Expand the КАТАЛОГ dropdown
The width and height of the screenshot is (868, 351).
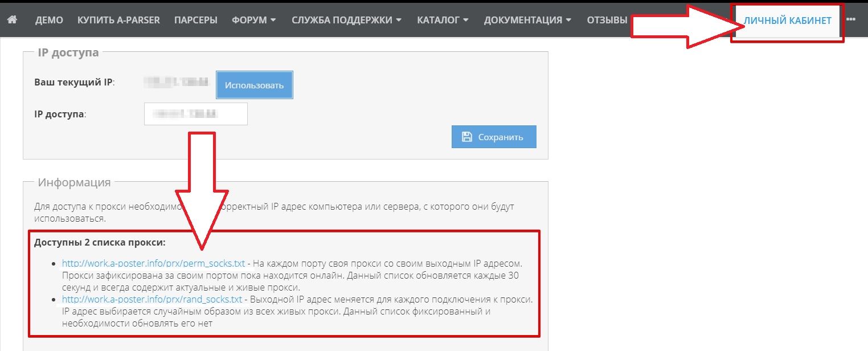[443, 20]
